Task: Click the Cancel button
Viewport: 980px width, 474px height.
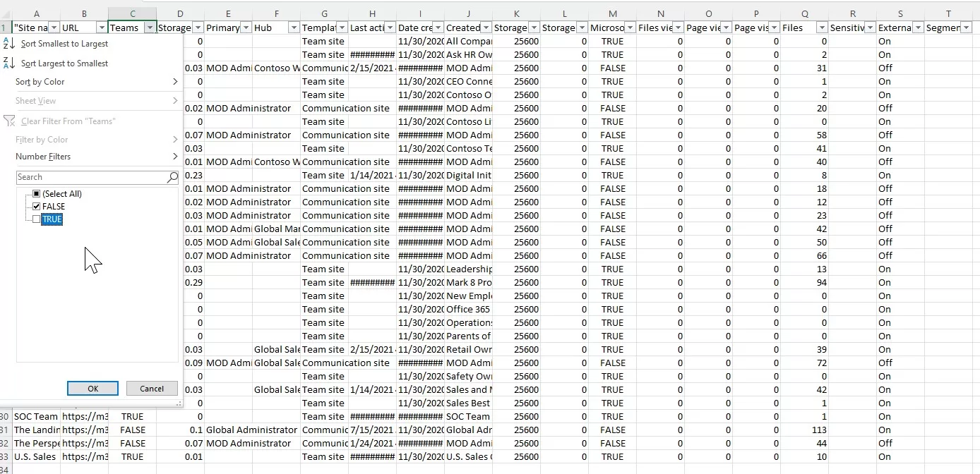Action: click(x=152, y=389)
